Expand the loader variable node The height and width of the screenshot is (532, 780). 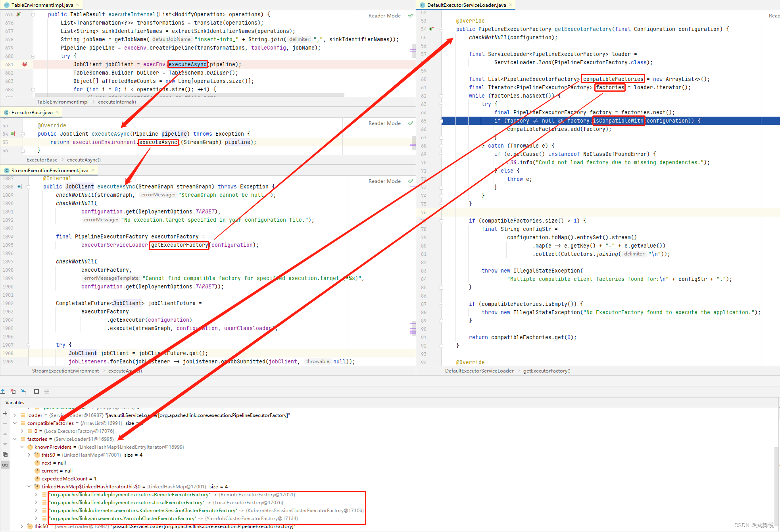click(15, 415)
